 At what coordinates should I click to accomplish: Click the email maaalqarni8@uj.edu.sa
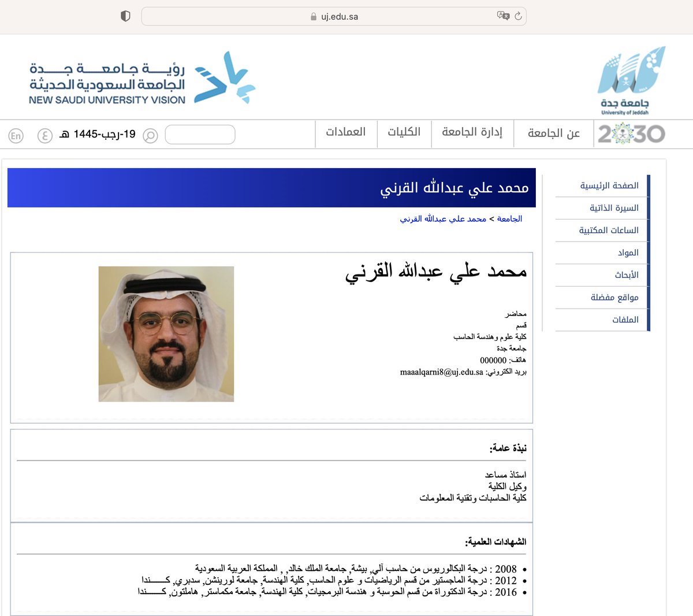point(441,372)
